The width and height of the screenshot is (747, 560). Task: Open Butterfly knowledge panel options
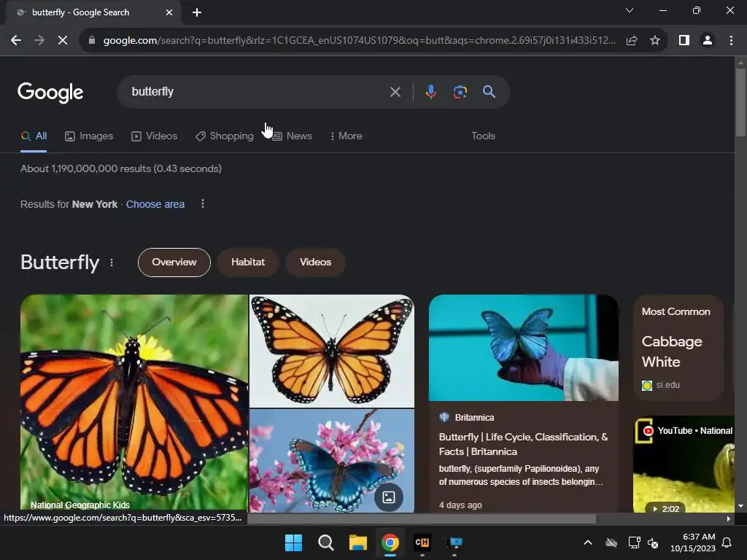[112, 262]
